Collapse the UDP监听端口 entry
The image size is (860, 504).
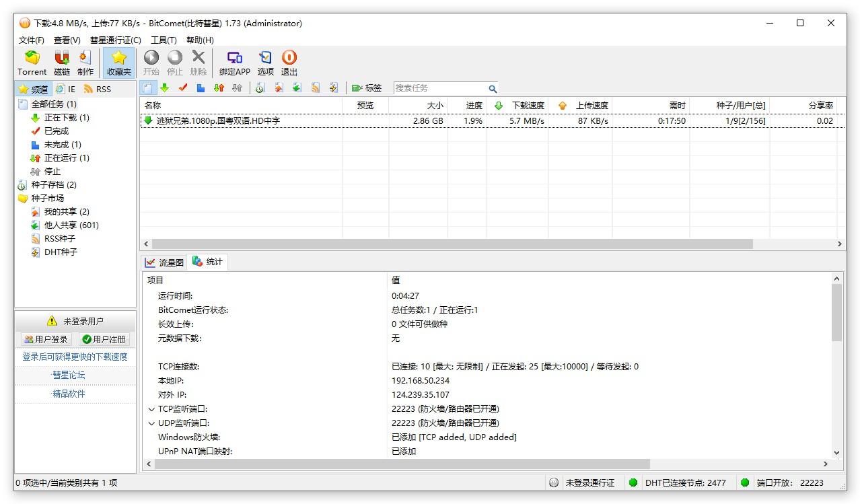click(151, 423)
